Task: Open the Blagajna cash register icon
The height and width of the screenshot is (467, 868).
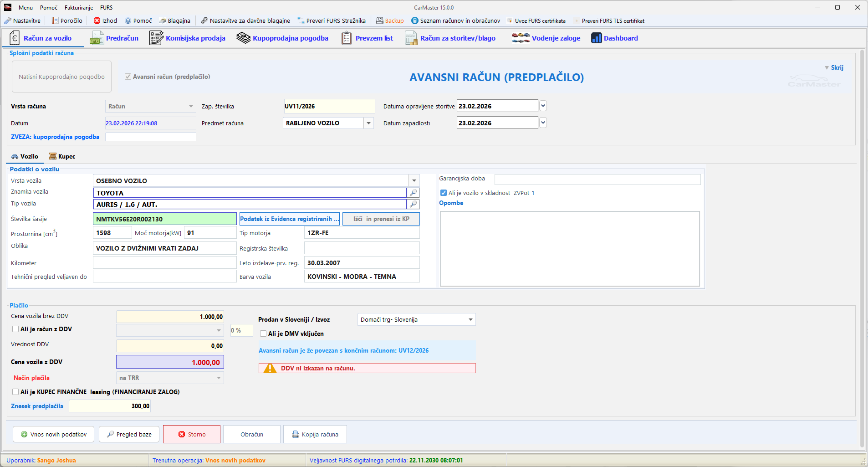Action: point(163,21)
